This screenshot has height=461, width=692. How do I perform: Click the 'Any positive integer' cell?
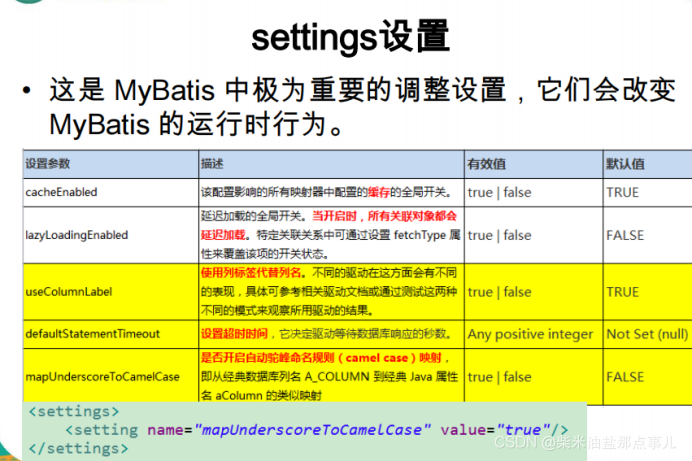pos(533,334)
